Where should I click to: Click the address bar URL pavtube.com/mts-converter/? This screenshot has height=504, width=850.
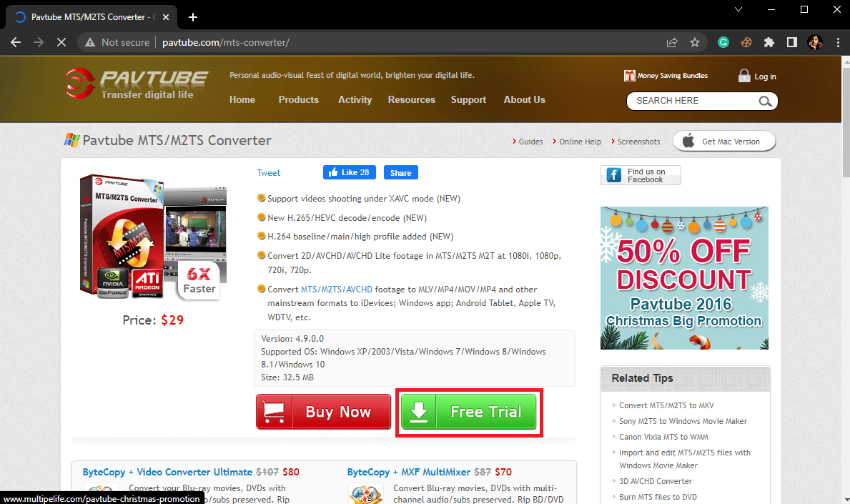coord(225,42)
